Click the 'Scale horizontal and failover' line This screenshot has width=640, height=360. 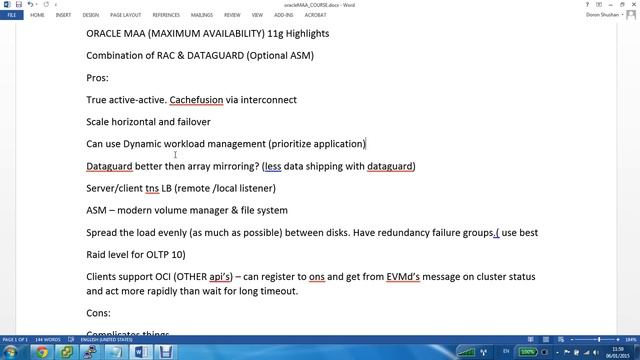coord(148,122)
